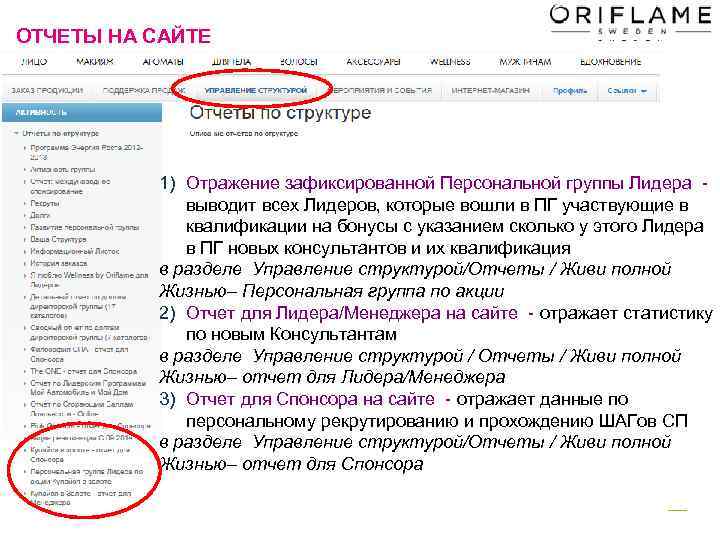The width and height of the screenshot is (720, 540).
Task: Open the АКСЕССУАРЫ category
Action: [x=373, y=62]
